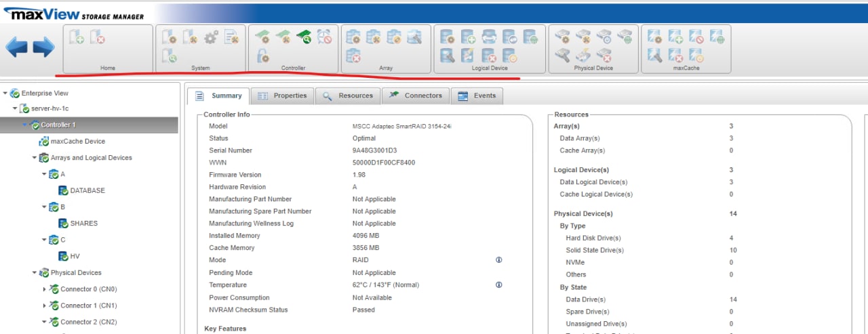Screen dimensions: 868x334
Task: Click the info icon in the Mode row
Action: (x=499, y=260)
